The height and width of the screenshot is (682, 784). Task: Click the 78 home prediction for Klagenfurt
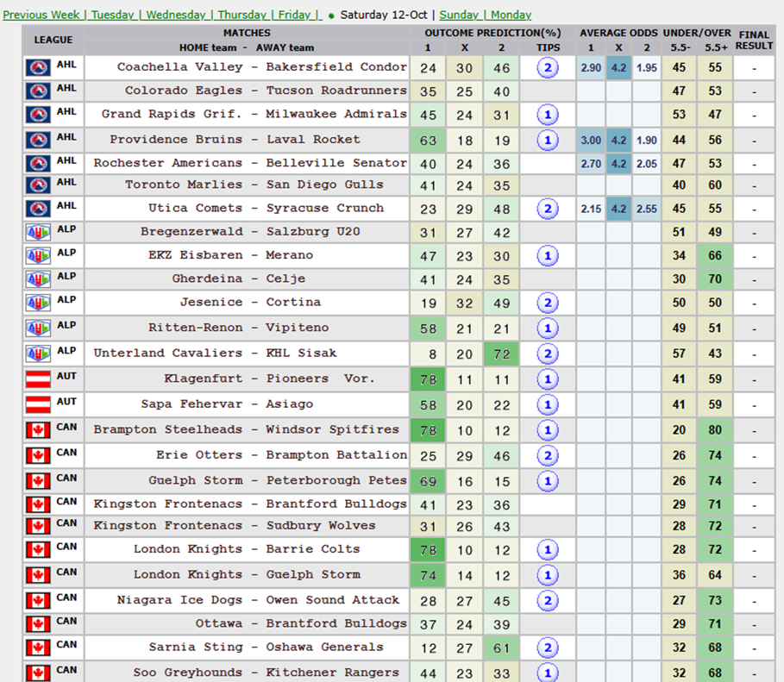(x=429, y=379)
